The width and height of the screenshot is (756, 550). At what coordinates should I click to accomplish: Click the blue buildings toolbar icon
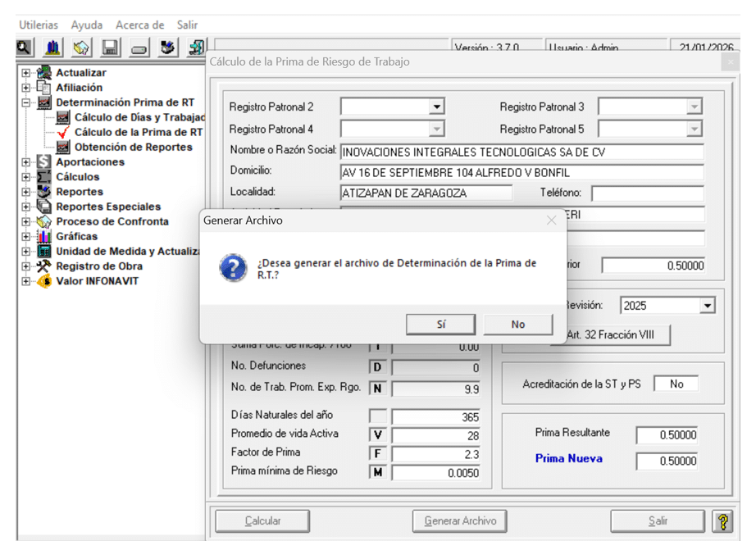click(53, 48)
